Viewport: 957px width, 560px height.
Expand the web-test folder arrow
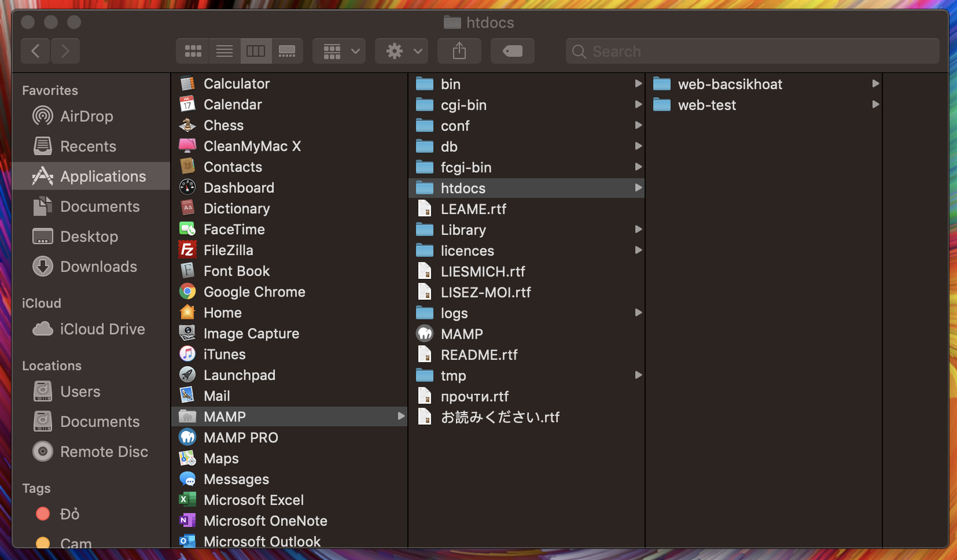[875, 105]
